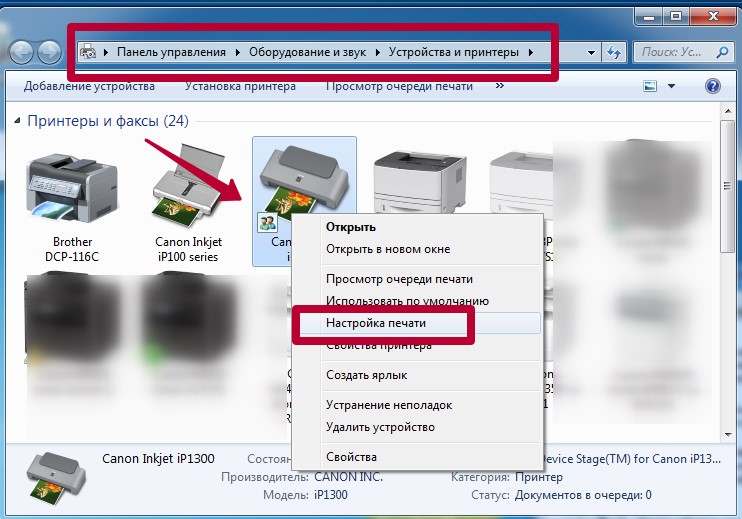742x519 pixels.
Task: Show hidden toolbar commands via » chevron
Action: pyautogui.click(x=497, y=87)
